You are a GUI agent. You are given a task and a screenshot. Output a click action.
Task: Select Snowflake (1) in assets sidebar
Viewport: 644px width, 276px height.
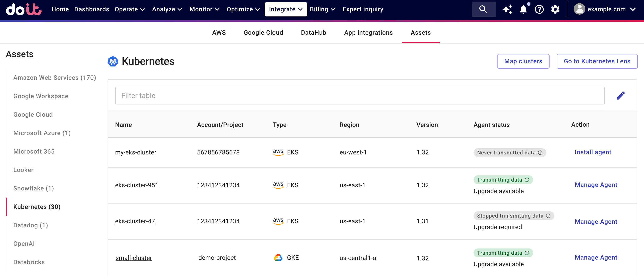34,188
